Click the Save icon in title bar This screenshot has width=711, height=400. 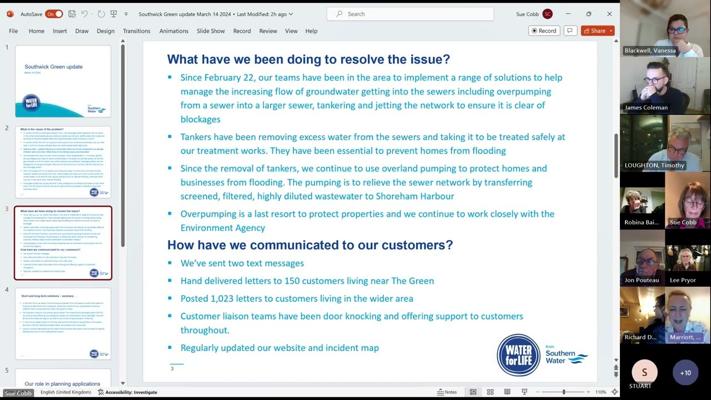click(71, 14)
